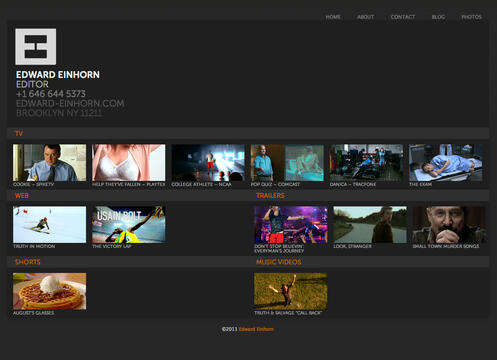Viewport: 497px width, 360px height.
Task: Click the EDWARD EINHORN name heading
Action: point(58,75)
